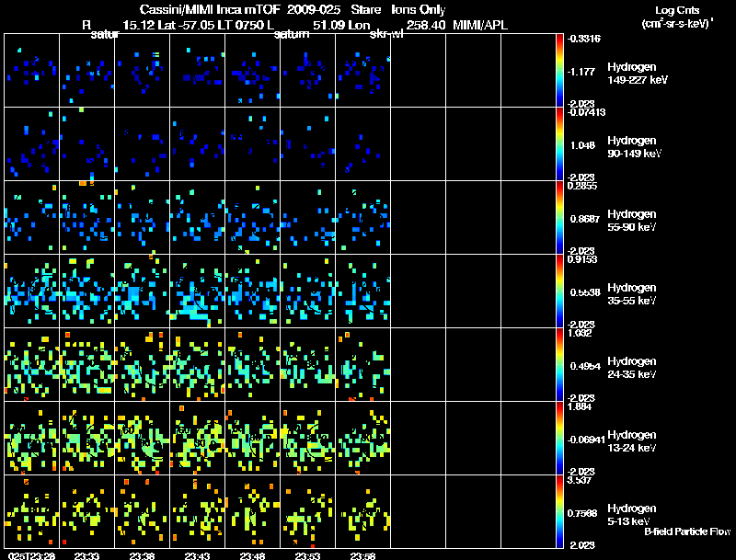Select the 35-55 keV image at 025T23:28
Screen dimensions: 736x560
pos(32,291)
